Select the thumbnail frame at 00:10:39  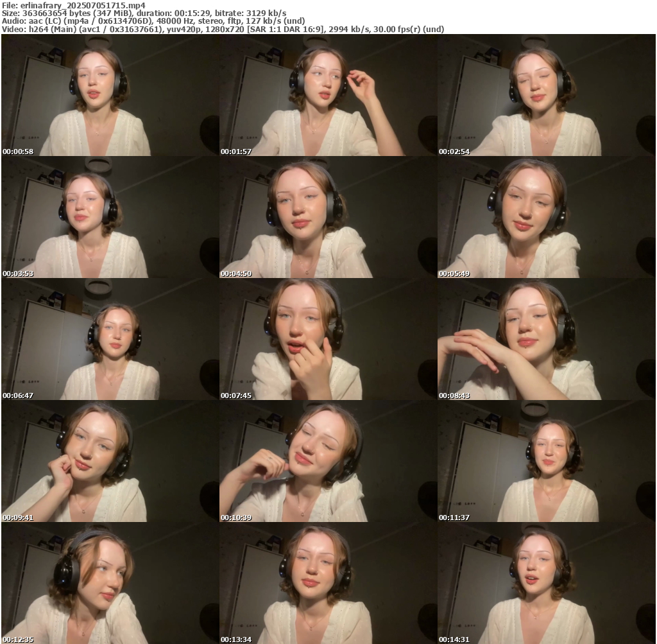tap(328, 461)
